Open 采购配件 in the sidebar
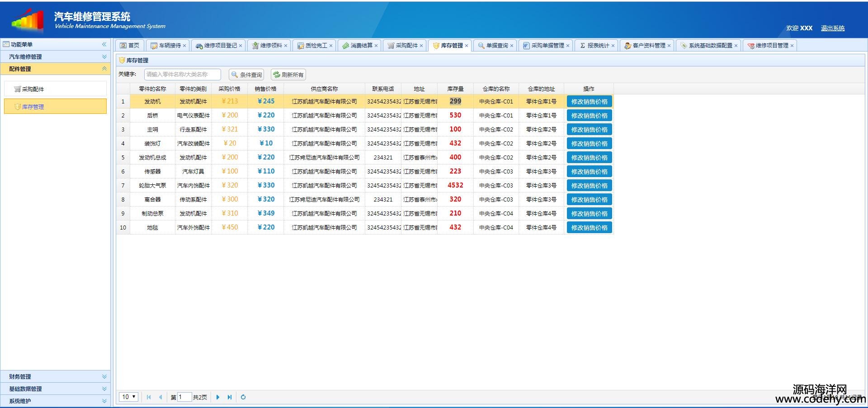868x408 pixels. coord(55,89)
